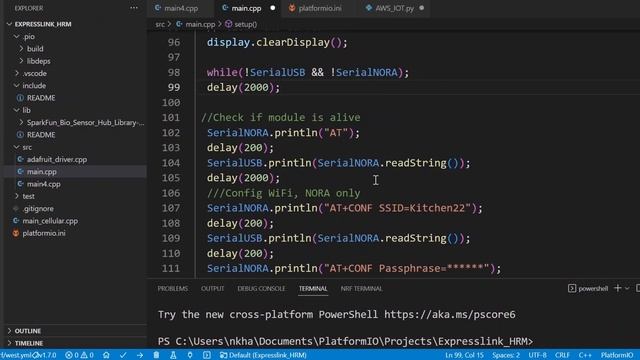Viewport: 640px width, 360px height.
Task: Run PlatformIO Upload arrow in status bar
Action: coord(140,355)
